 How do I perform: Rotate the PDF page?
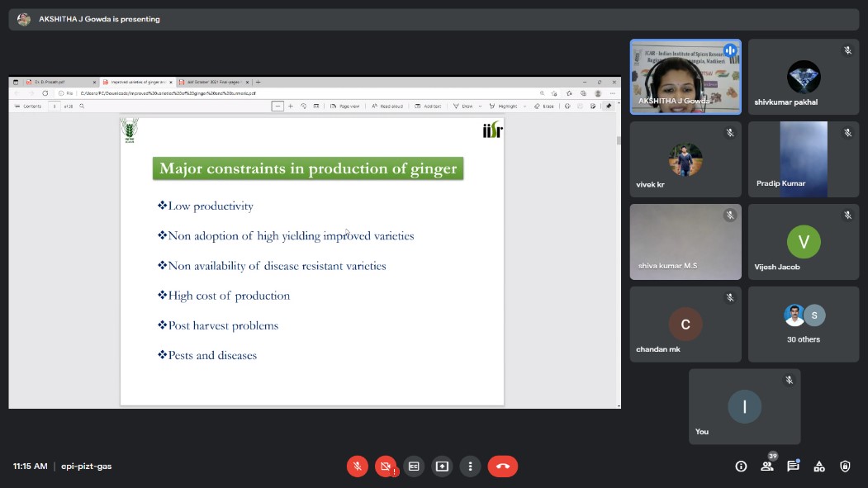point(303,107)
